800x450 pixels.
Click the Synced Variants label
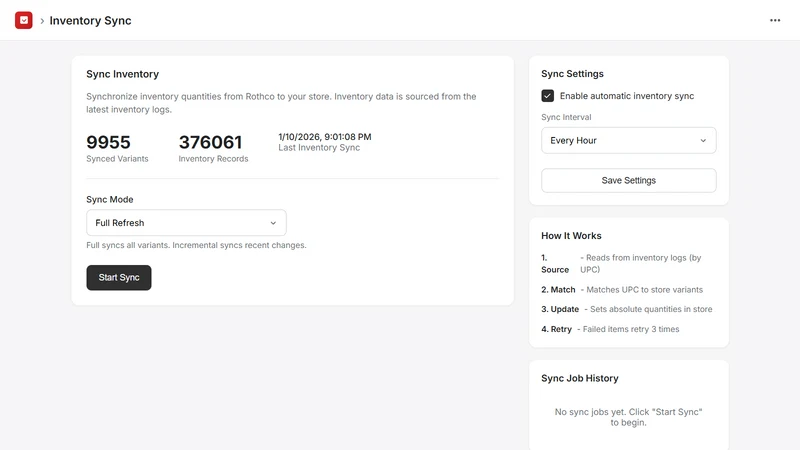(117, 159)
